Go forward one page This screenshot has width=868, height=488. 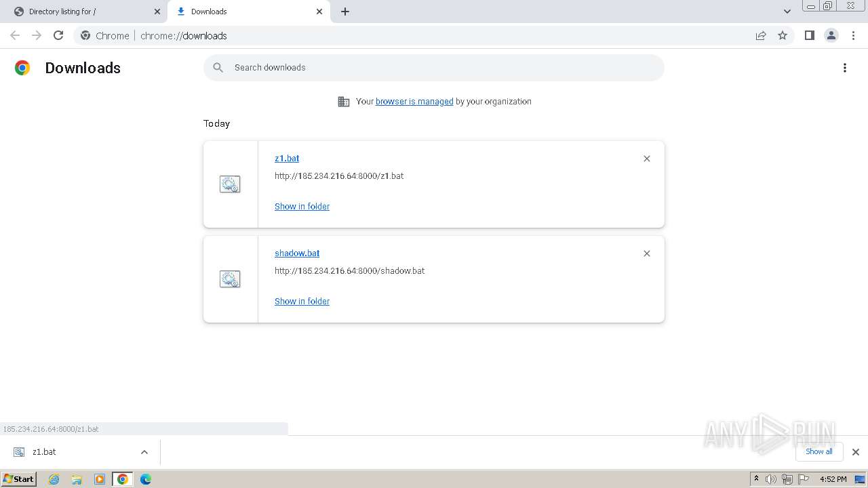pyautogui.click(x=37, y=35)
